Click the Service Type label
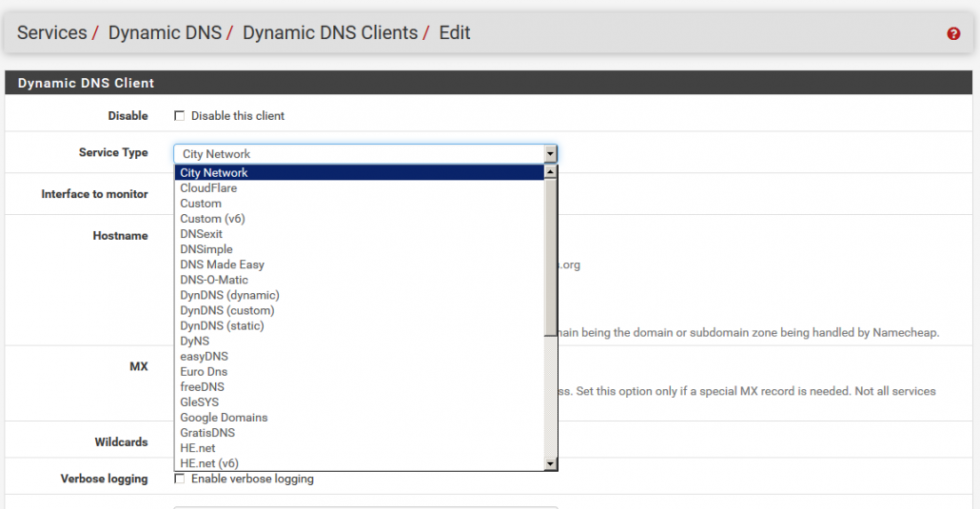 click(x=113, y=152)
